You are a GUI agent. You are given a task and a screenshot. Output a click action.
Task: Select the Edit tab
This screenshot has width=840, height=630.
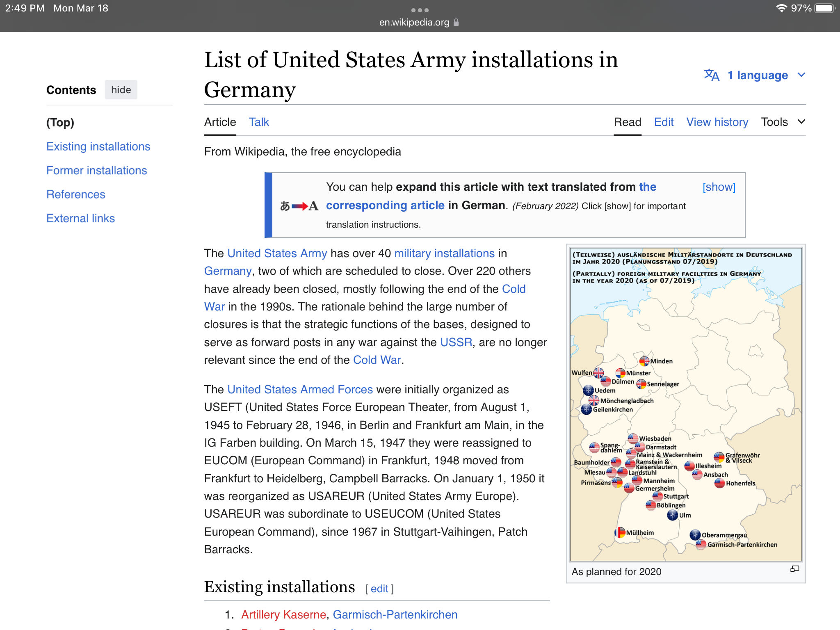[x=664, y=122]
